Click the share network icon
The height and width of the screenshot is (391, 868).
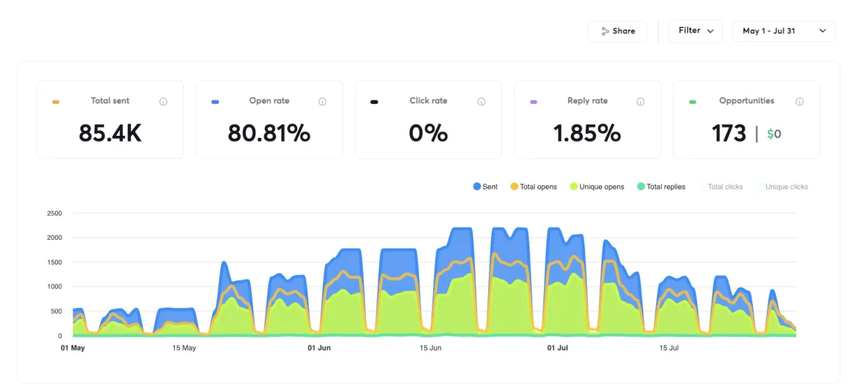[x=605, y=31]
